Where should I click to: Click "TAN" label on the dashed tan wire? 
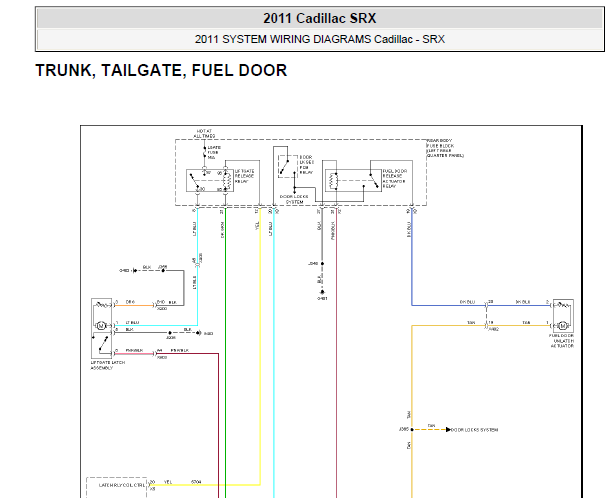pyautogui.click(x=431, y=426)
